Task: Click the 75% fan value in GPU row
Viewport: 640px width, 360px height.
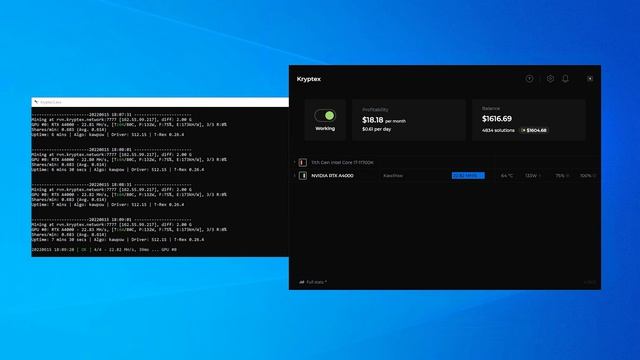Action: 560,176
